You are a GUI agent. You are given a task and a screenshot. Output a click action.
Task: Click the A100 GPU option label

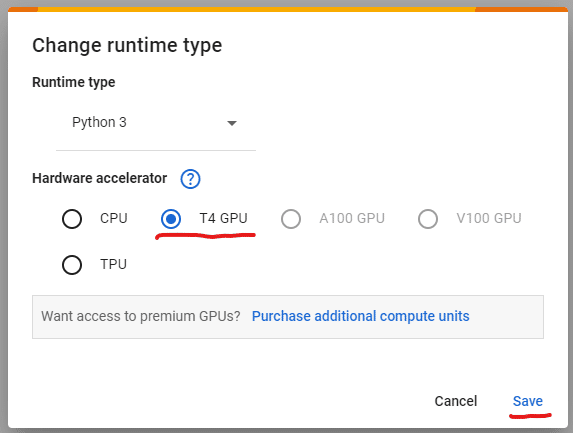pyautogui.click(x=352, y=218)
